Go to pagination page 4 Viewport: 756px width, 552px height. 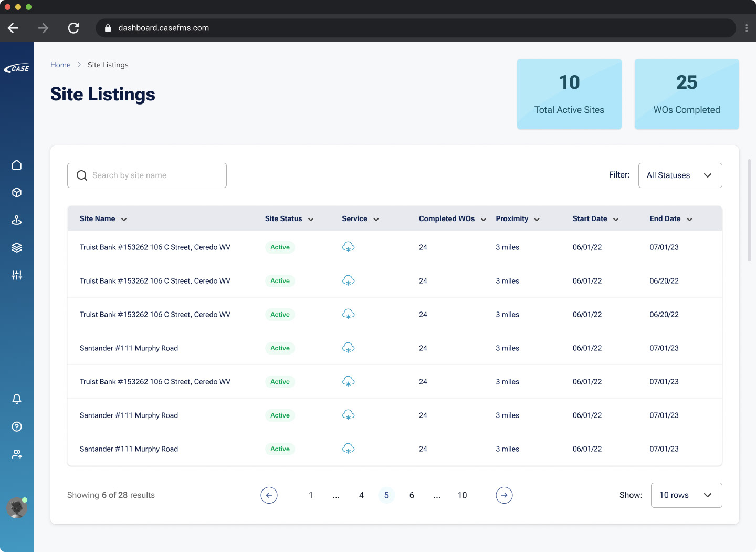click(361, 495)
